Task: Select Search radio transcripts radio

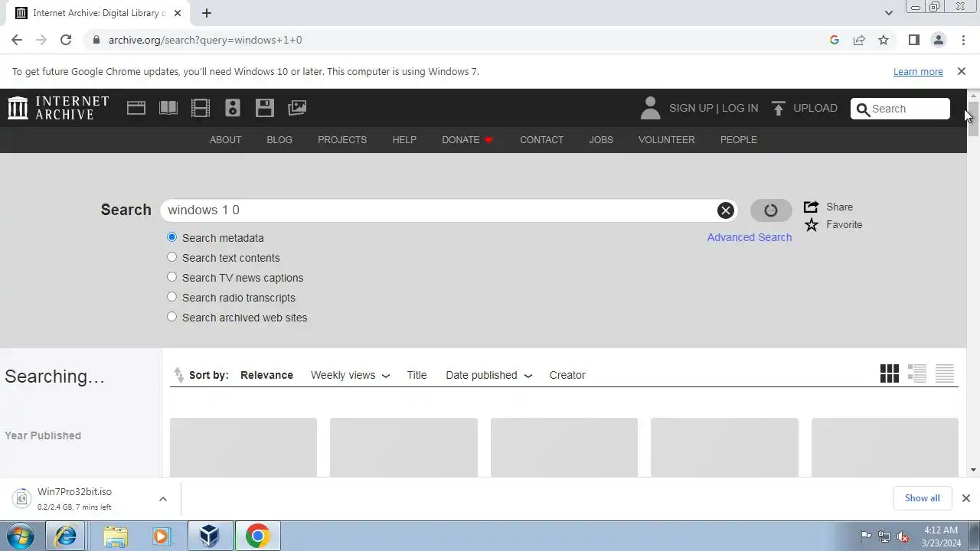Action: point(171,297)
